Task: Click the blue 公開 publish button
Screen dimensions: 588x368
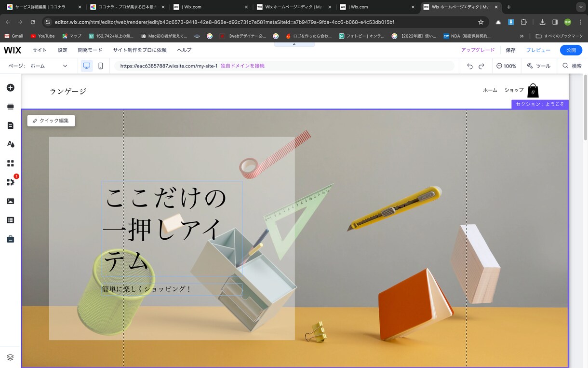Action: (571, 50)
